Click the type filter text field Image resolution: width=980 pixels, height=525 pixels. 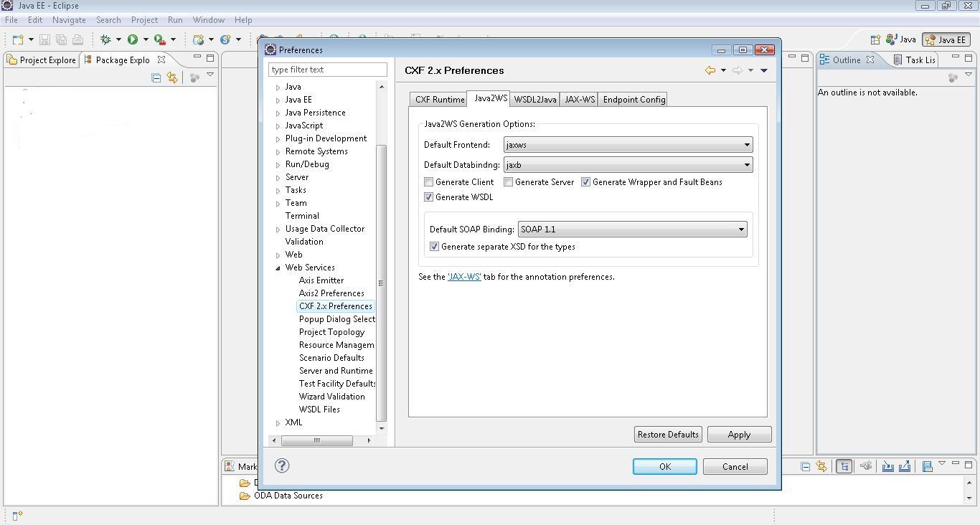click(327, 69)
